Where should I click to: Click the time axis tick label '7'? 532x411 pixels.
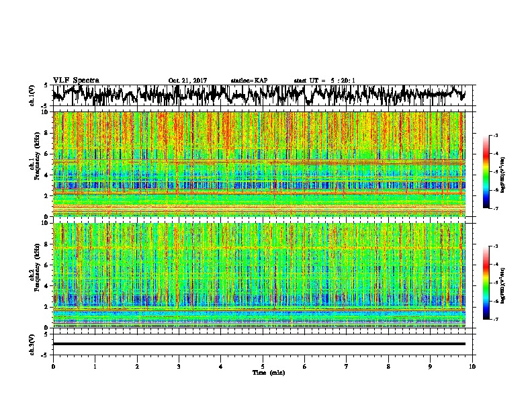347,366
